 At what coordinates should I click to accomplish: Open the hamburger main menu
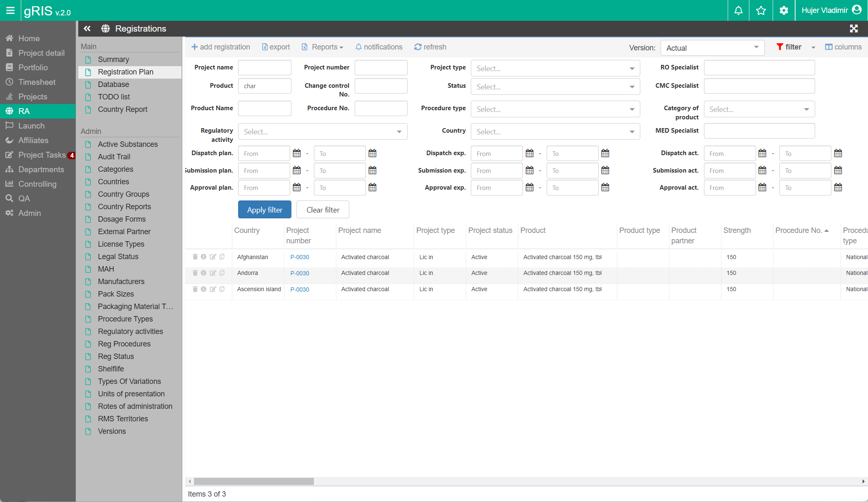click(x=10, y=10)
